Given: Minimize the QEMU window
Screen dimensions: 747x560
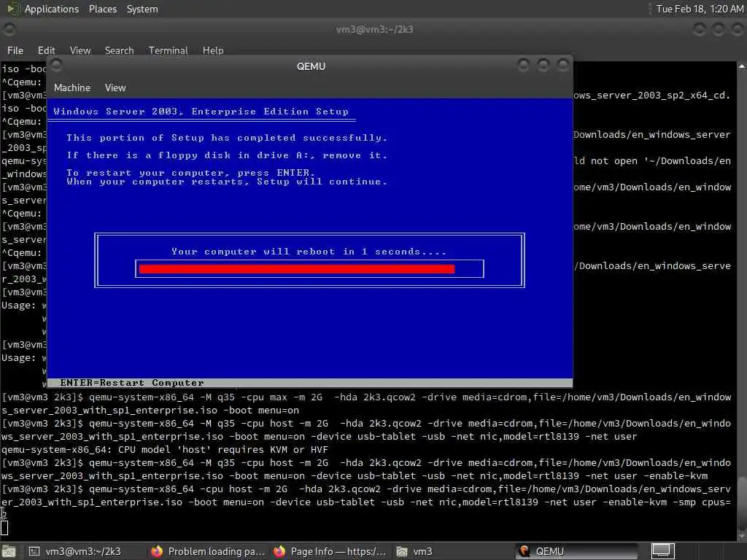Looking at the screenshot, I should point(524,65).
